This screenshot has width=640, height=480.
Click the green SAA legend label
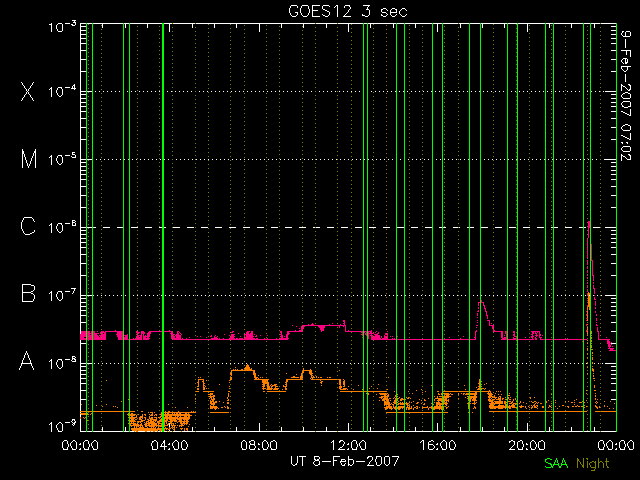(556, 463)
